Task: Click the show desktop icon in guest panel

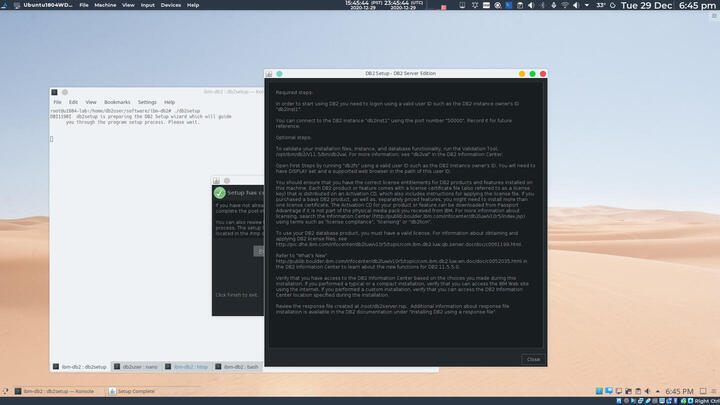Action: coord(703,391)
